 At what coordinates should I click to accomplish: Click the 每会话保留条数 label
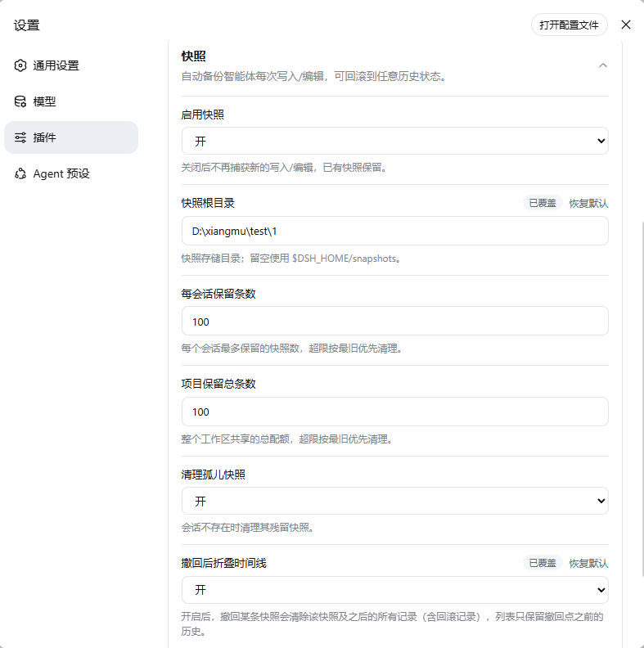pyautogui.click(x=218, y=294)
